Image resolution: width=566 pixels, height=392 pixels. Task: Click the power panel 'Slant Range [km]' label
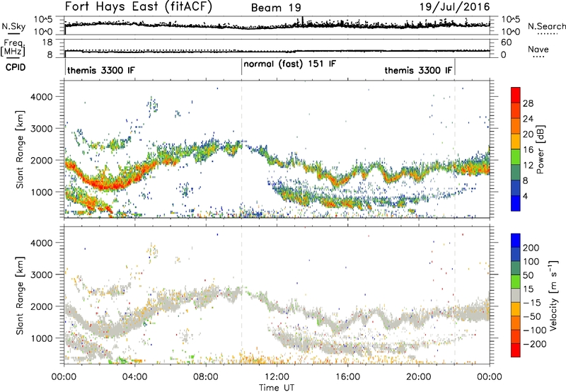20,149
